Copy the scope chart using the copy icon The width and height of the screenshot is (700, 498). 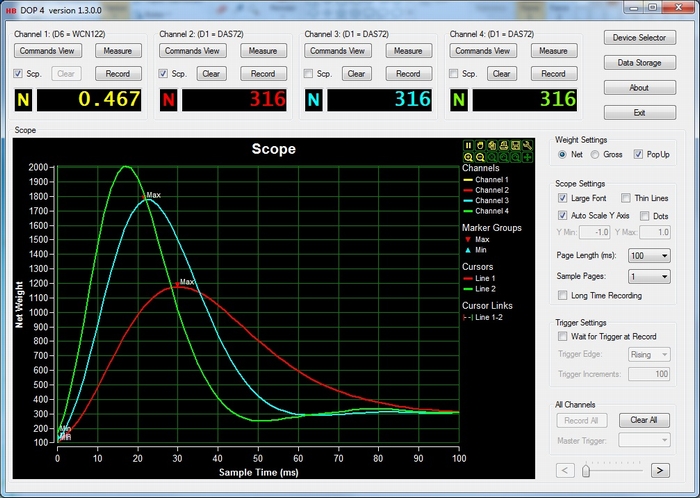click(492, 145)
